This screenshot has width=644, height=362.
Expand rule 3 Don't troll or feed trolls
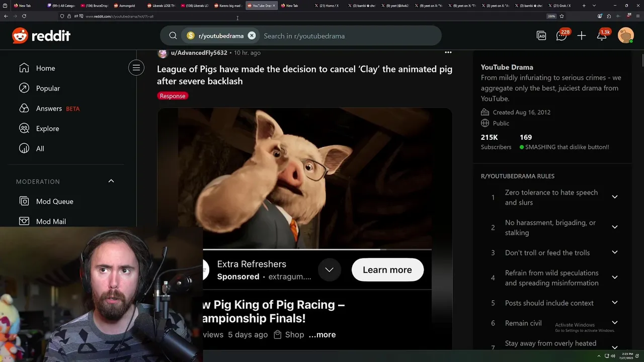[615, 252]
